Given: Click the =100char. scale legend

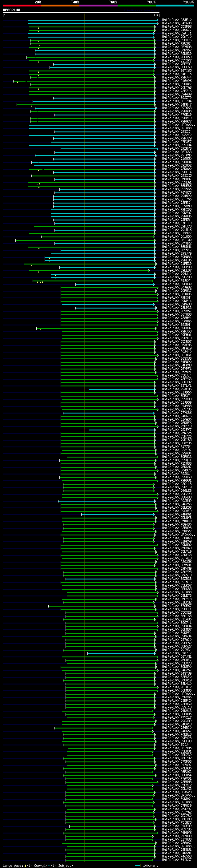Looking at the screenshot, I should (x=146, y=865).
